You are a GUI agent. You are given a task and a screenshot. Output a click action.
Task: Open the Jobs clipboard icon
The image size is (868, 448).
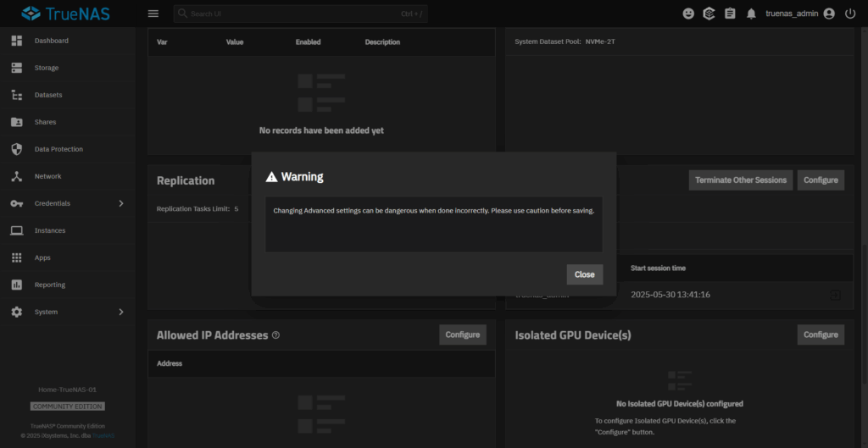729,14
